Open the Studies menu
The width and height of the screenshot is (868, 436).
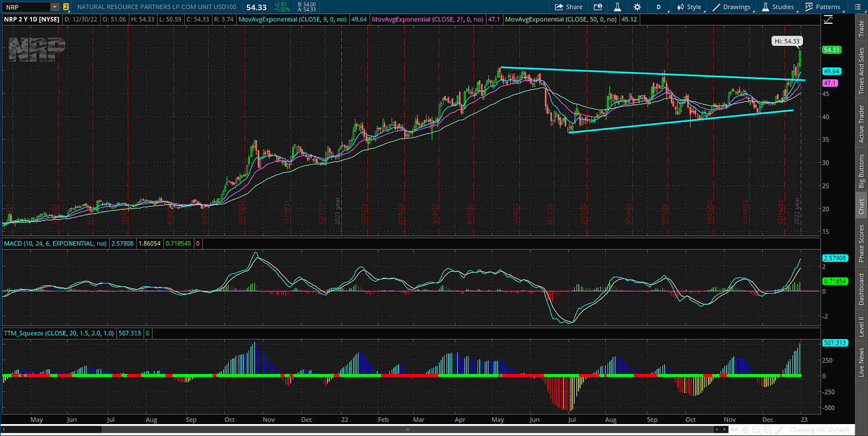[x=777, y=7]
